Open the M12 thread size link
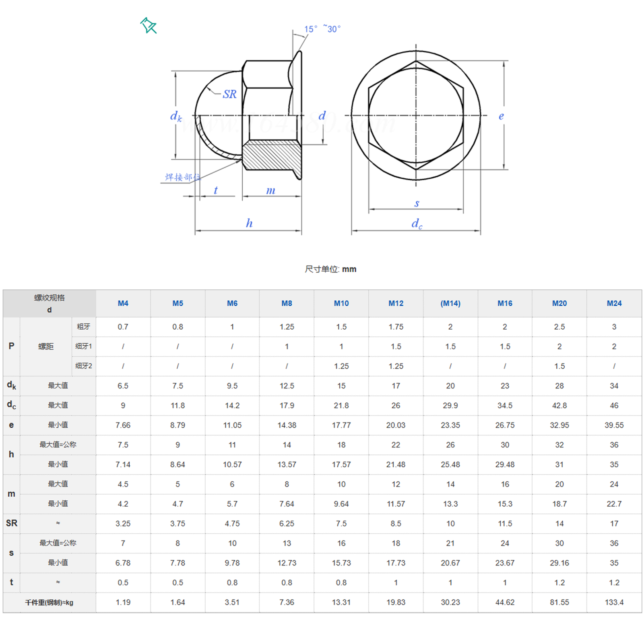The width and height of the screenshot is (644, 644). tap(396, 303)
